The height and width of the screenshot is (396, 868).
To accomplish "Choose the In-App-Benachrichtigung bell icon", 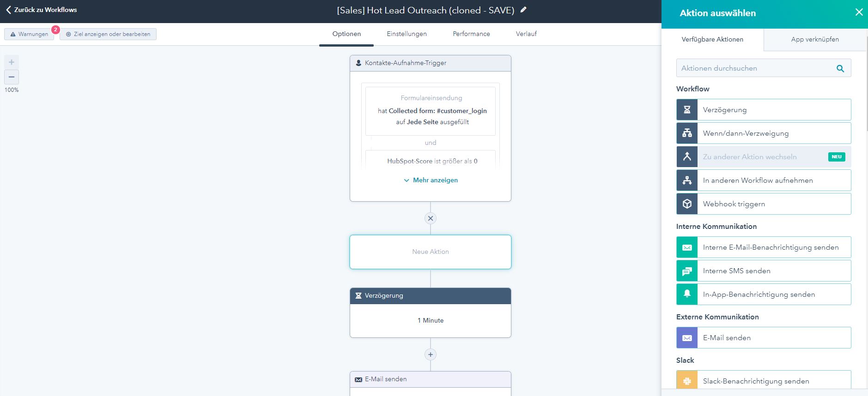I will tap(687, 294).
